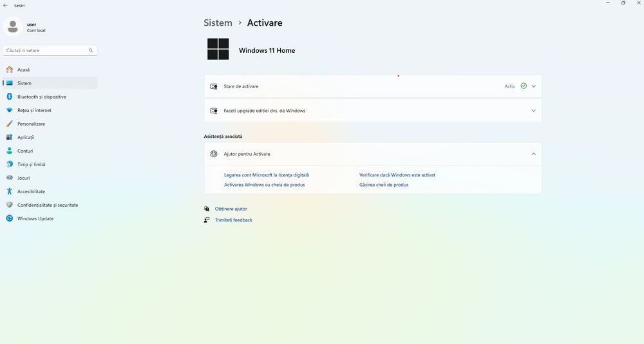The height and width of the screenshot is (344, 644).
Task: Open Confidențialitate și securitate page
Action: 50,205
